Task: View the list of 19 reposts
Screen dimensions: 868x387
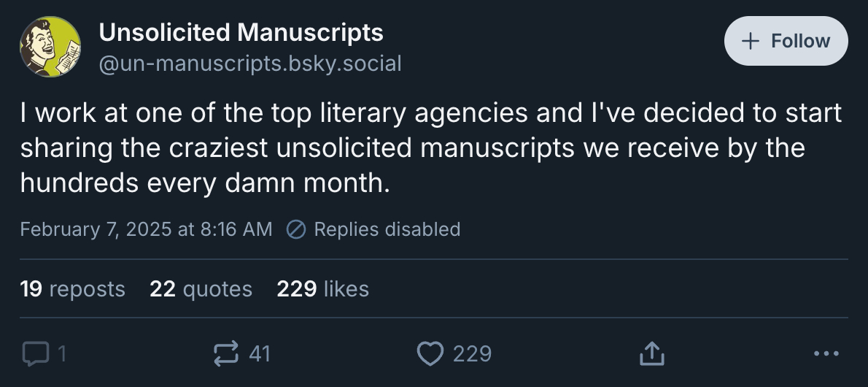Action: coord(73,289)
